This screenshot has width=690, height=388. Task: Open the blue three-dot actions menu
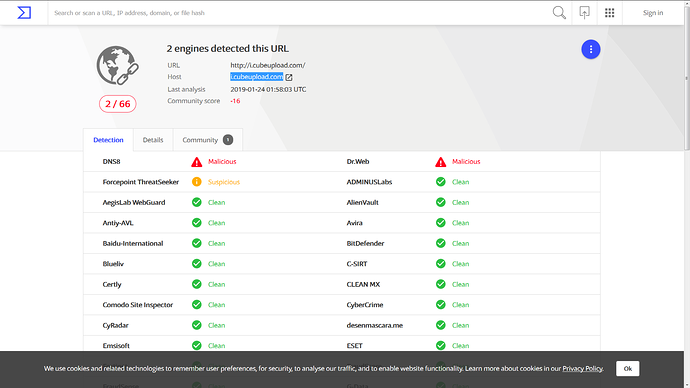coord(591,49)
